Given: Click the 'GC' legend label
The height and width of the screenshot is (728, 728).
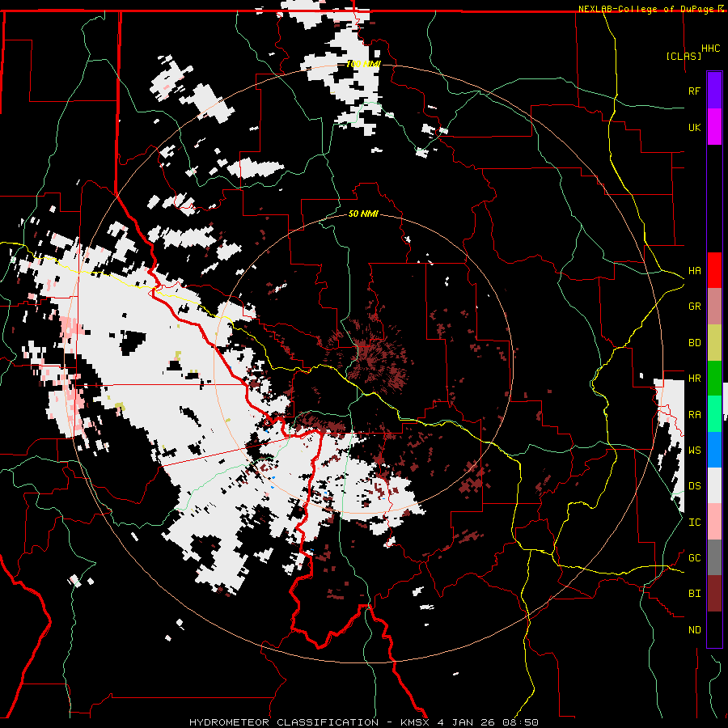Looking at the screenshot, I should click(694, 558).
